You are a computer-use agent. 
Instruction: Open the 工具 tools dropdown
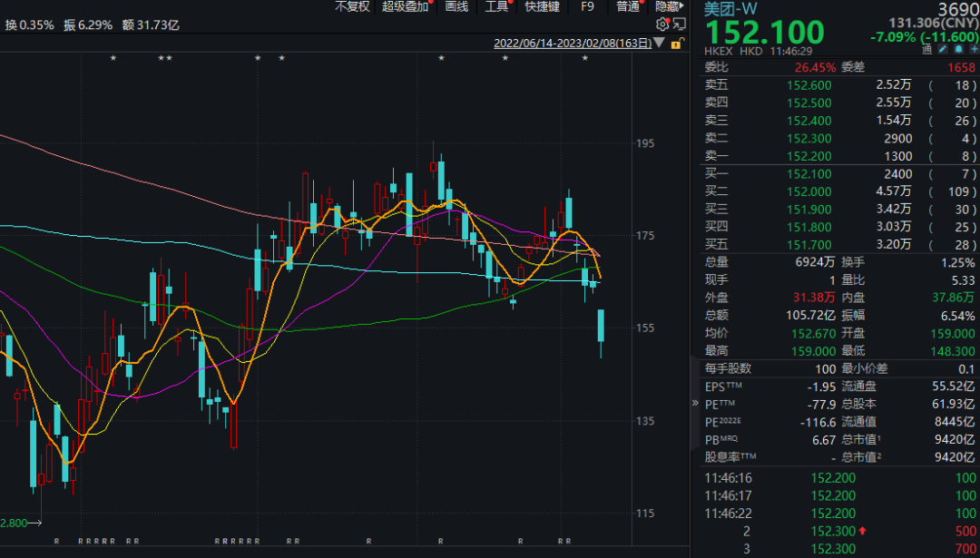tap(496, 6)
